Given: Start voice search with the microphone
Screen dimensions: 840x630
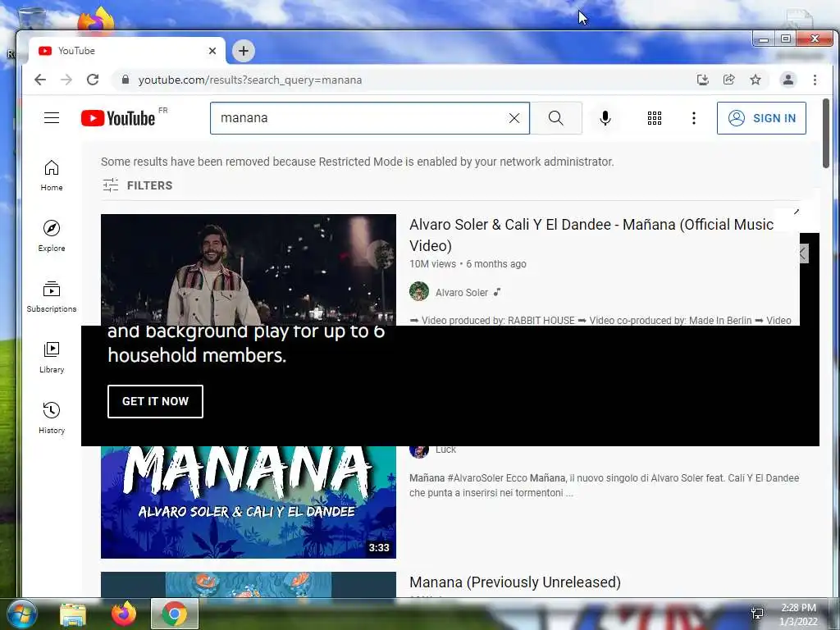Looking at the screenshot, I should (x=605, y=118).
